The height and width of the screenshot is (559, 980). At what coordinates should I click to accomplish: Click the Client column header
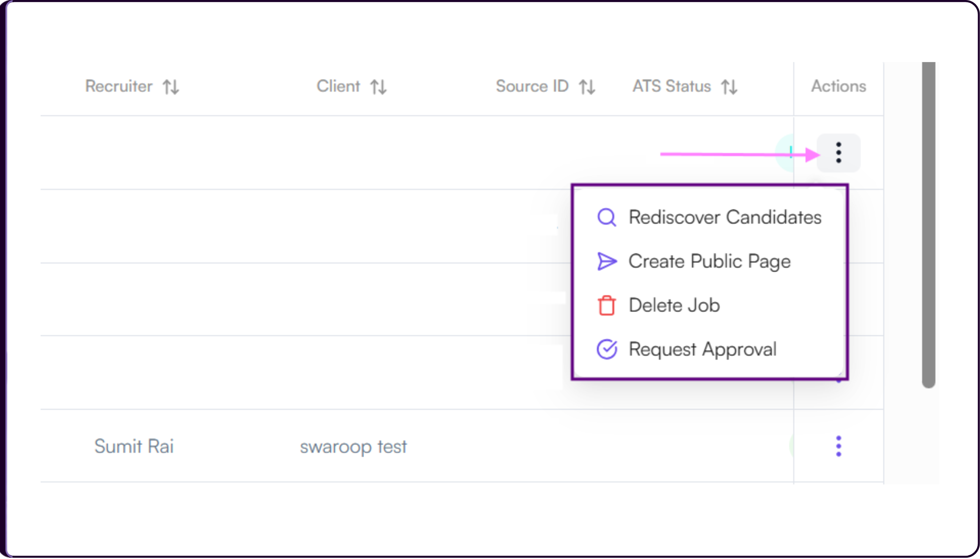[338, 86]
